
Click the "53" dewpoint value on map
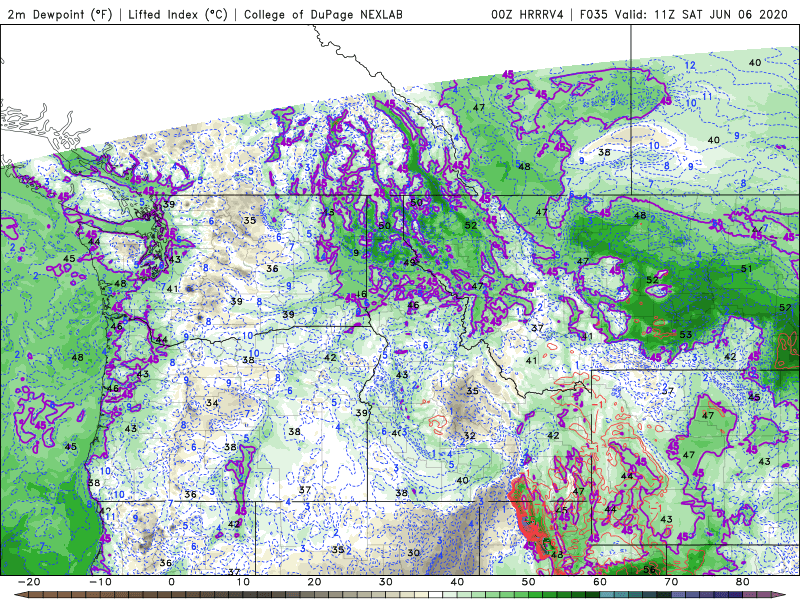[x=686, y=335]
